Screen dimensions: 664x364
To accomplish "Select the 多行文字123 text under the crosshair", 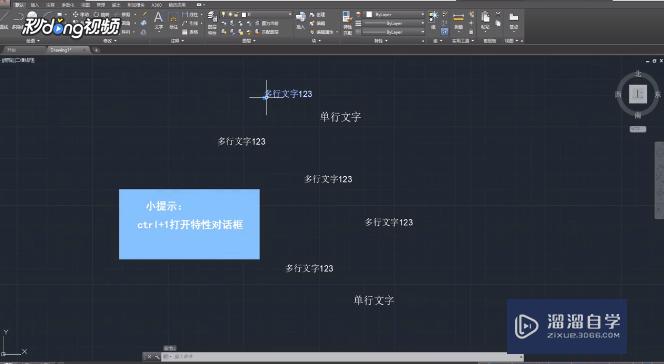I will pos(288,94).
